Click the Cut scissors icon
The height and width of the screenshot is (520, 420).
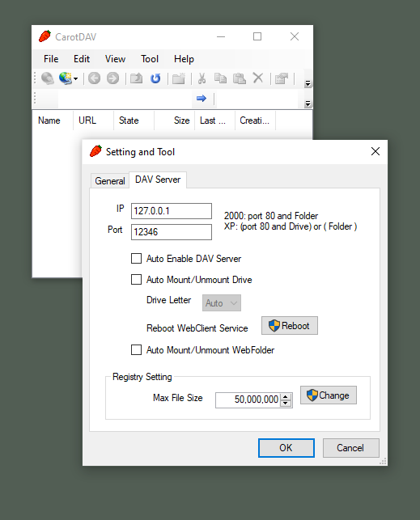(x=202, y=78)
